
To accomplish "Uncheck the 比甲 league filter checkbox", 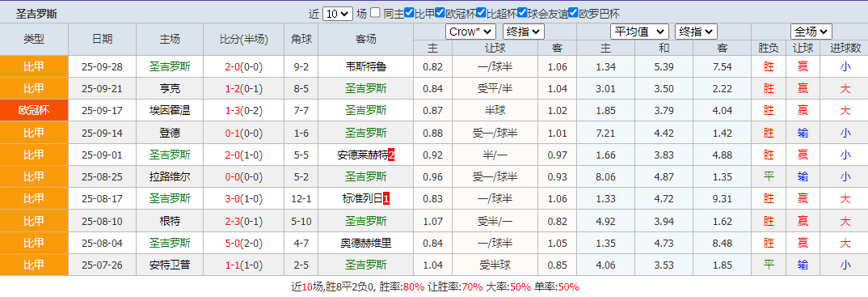I will tap(409, 13).
